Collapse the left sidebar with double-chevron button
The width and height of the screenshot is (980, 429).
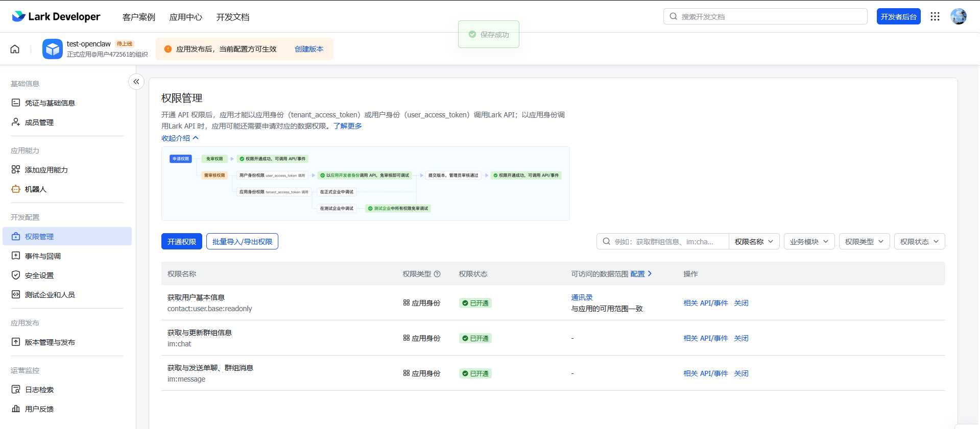(x=136, y=82)
